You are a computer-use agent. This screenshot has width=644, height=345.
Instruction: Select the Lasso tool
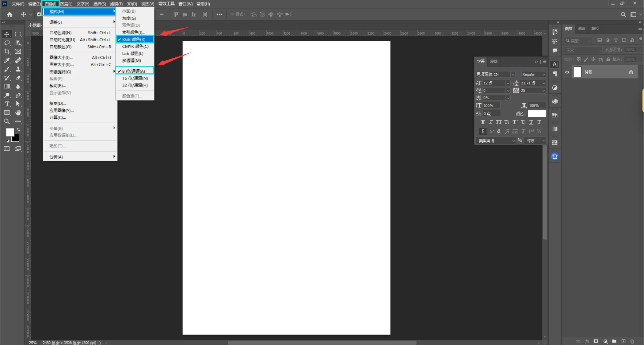click(7, 43)
